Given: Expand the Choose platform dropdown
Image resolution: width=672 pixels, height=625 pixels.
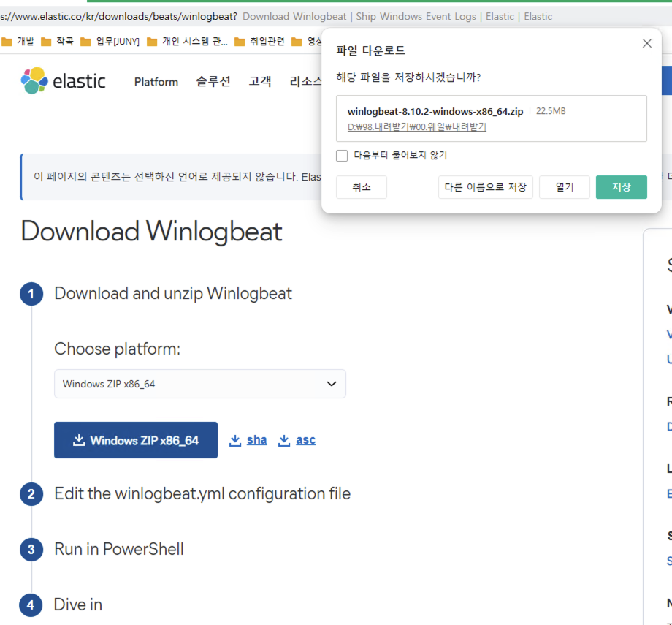Looking at the screenshot, I should pyautogui.click(x=199, y=384).
